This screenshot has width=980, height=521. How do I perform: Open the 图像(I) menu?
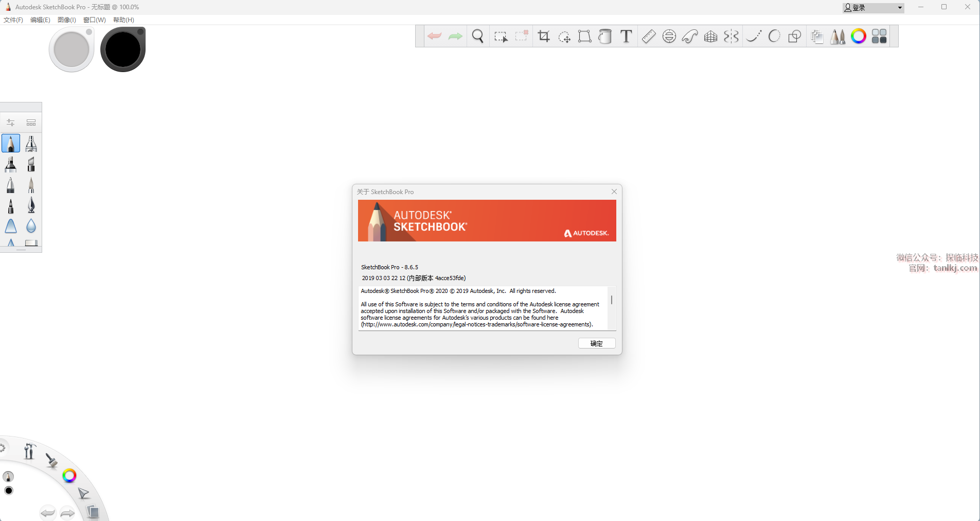(x=67, y=20)
